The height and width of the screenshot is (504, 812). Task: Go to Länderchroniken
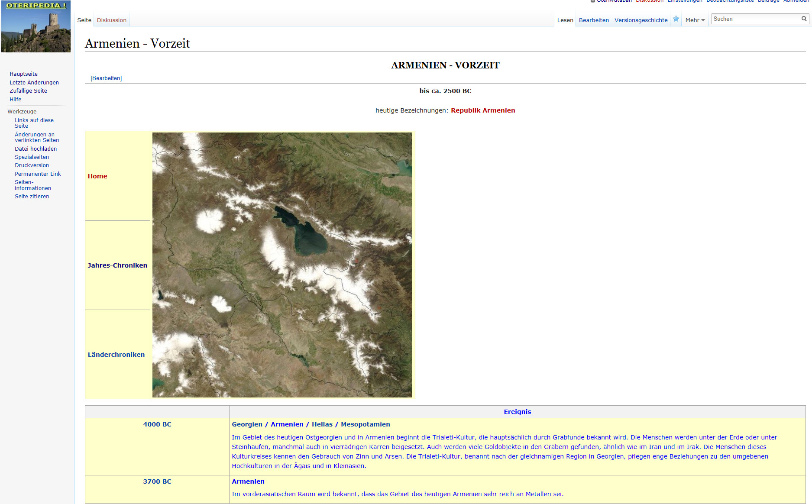pyautogui.click(x=116, y=355)
